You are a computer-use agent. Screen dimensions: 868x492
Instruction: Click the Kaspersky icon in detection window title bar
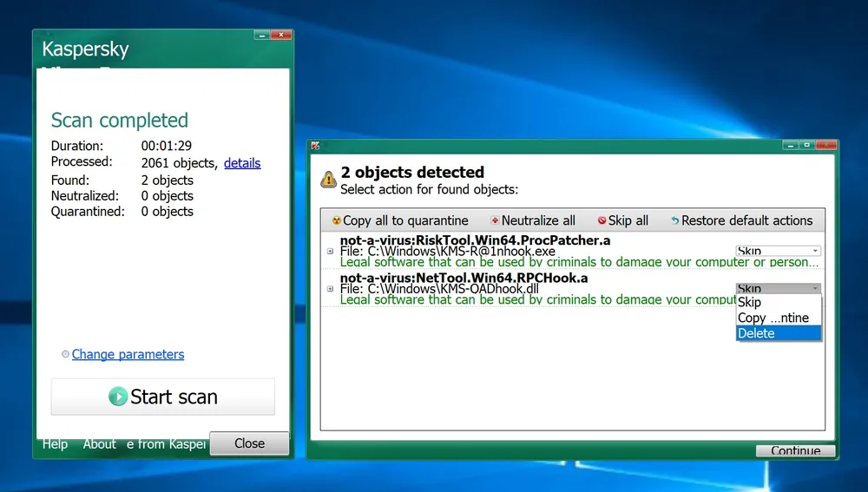pos(316,146)
